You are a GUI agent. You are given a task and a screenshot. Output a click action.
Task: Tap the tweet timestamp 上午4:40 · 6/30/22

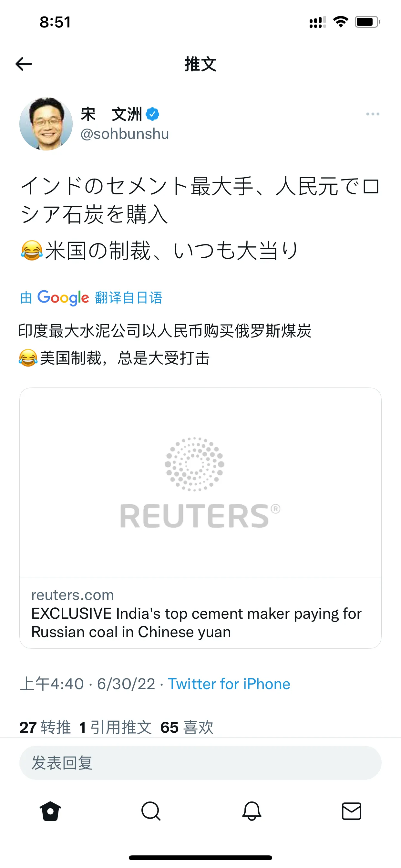[x=87, y=684]
